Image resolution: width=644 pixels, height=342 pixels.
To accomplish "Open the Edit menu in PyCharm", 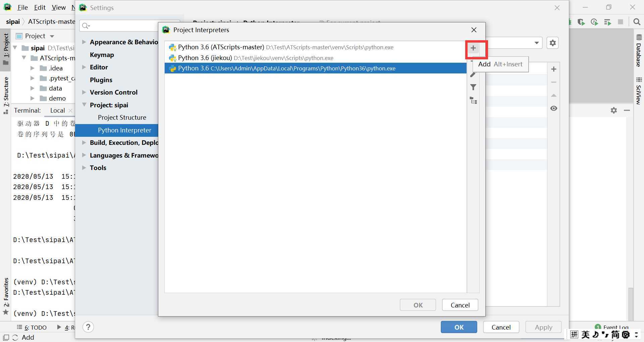I will pos(40,7).
